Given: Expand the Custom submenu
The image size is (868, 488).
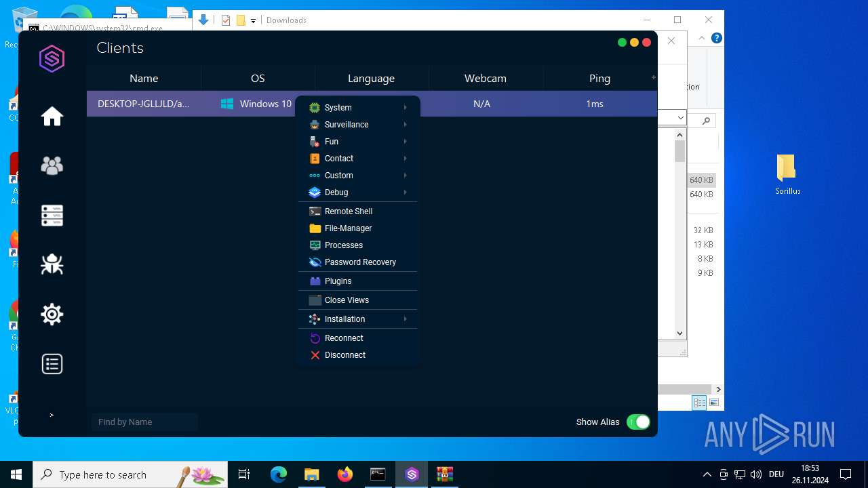Looking at the screenshot, I should coord(358,176).
